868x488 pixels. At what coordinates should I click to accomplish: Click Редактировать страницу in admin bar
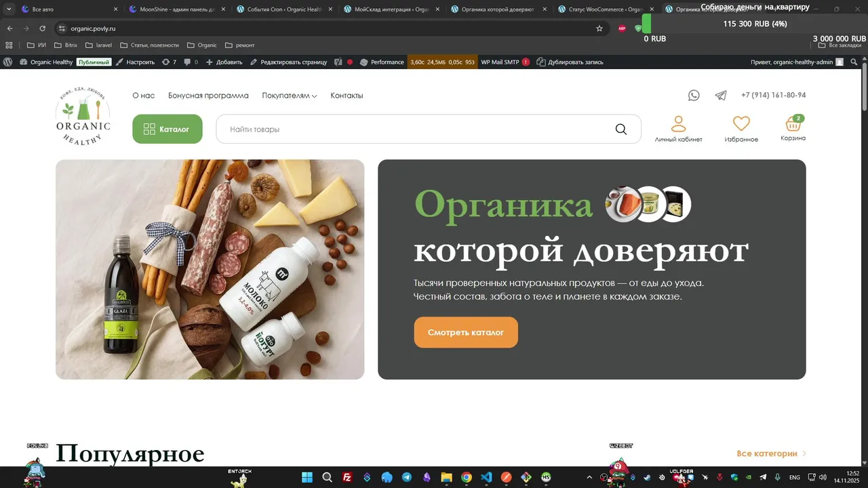[288, 62]
